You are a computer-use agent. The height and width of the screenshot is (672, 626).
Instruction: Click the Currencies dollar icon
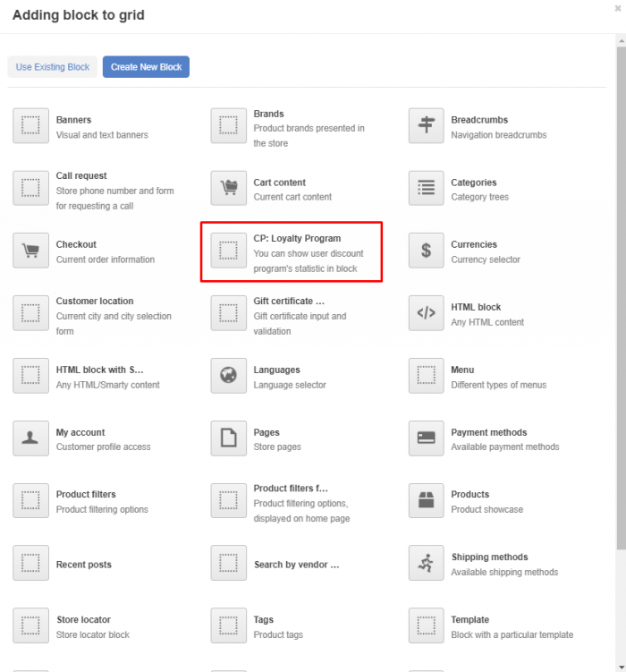426,251
